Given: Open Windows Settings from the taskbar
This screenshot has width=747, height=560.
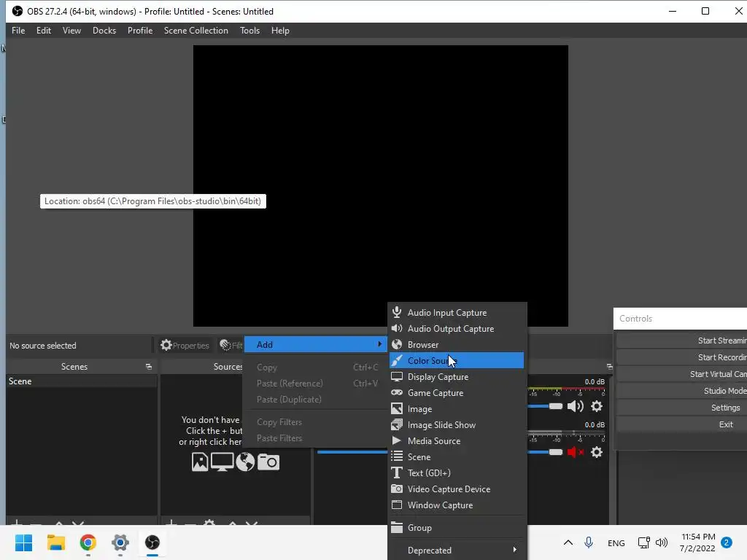Looking at the screenshot, I should point(120,542).
